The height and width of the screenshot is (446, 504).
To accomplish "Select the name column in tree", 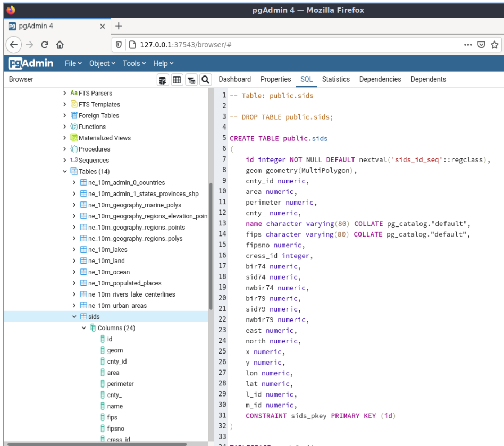I will coord(115,406).
